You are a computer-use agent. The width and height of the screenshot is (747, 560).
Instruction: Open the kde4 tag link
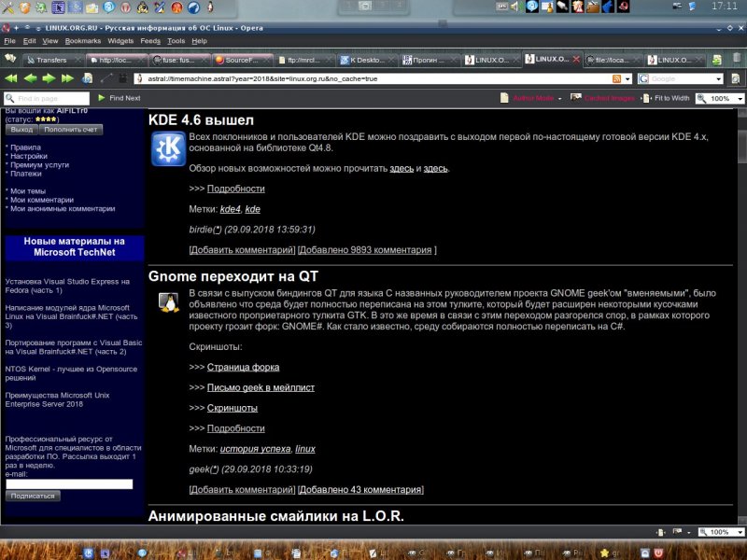[230, 209]
